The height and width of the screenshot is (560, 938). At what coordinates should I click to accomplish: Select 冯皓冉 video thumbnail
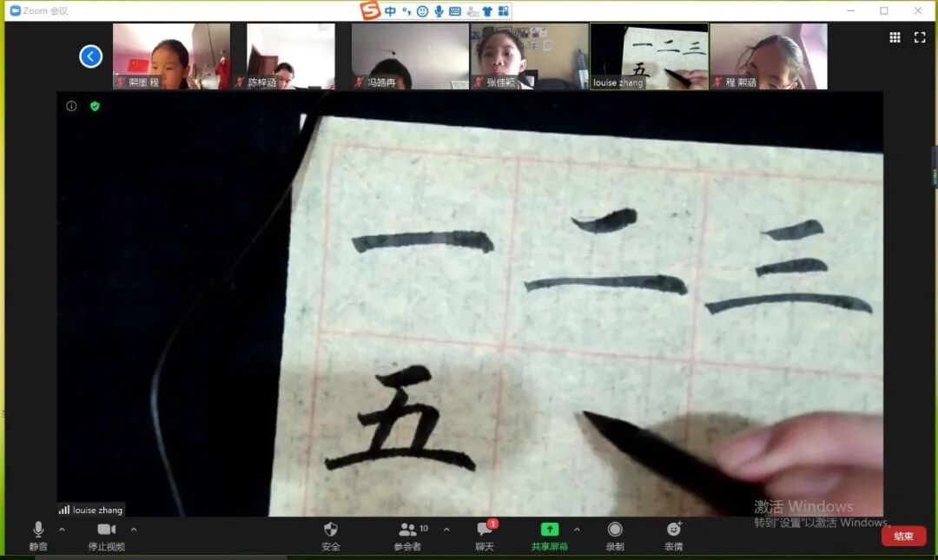coord(410,56)
